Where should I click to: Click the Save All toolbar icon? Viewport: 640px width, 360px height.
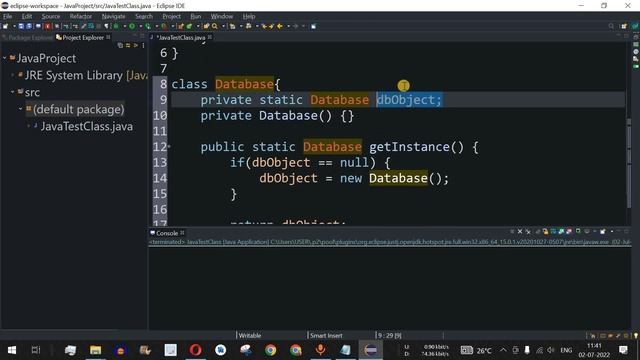pyautogui.click(x=29, y=26)
